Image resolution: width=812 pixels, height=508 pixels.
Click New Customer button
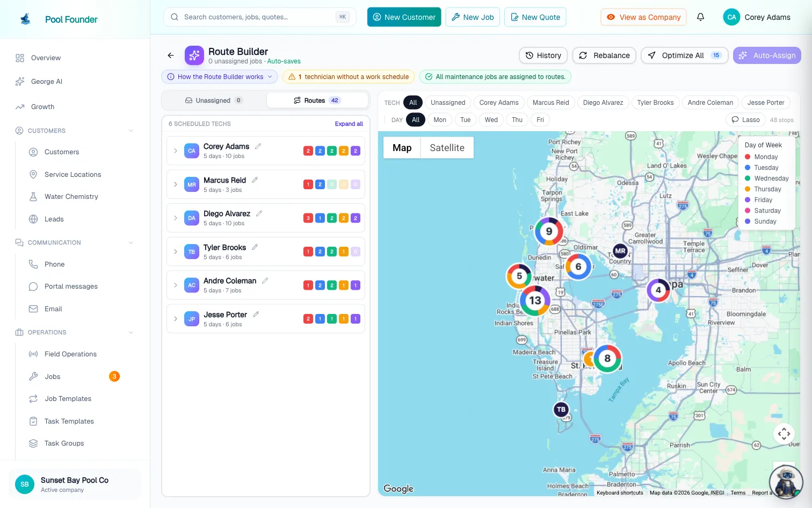[404, 17]
